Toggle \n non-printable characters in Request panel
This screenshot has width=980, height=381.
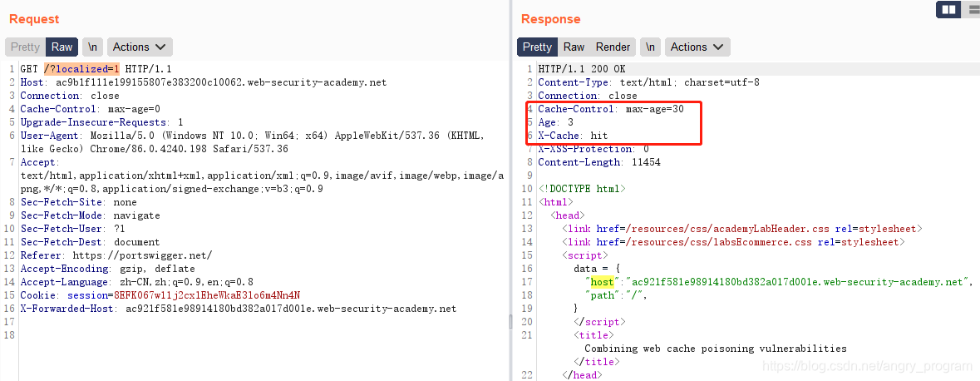click(92, 47)
